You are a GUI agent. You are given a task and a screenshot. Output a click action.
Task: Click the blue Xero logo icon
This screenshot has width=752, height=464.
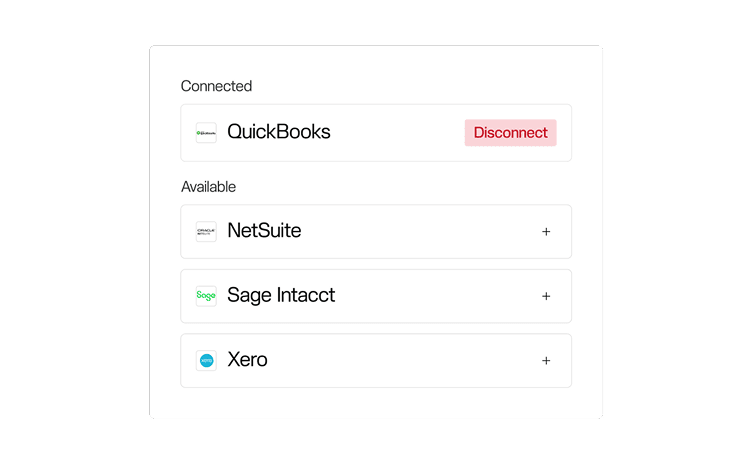206,361
